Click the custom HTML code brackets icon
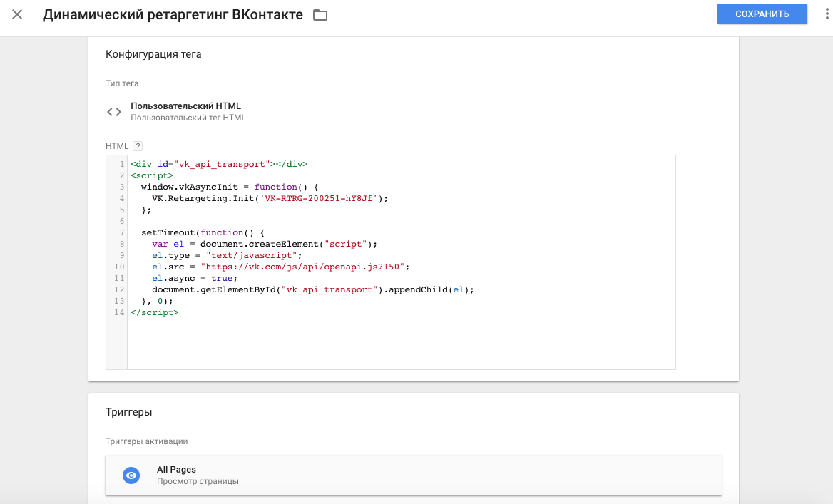833x504 pixels. (x=114, y=112)
